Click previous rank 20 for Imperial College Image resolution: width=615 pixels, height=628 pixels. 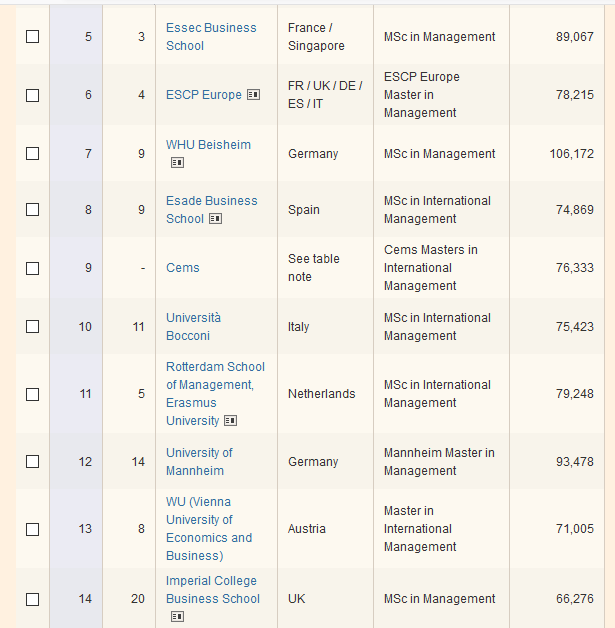pos(138,599)
